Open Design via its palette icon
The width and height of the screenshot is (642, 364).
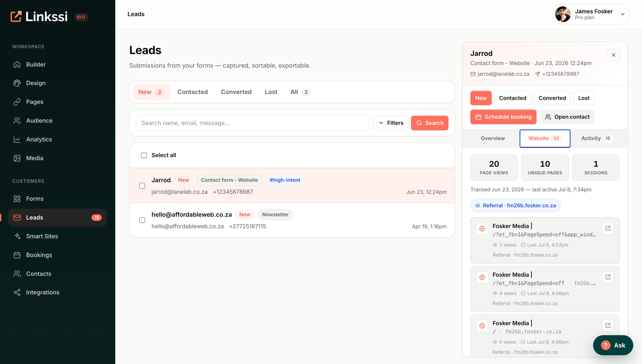click(17, 83)
